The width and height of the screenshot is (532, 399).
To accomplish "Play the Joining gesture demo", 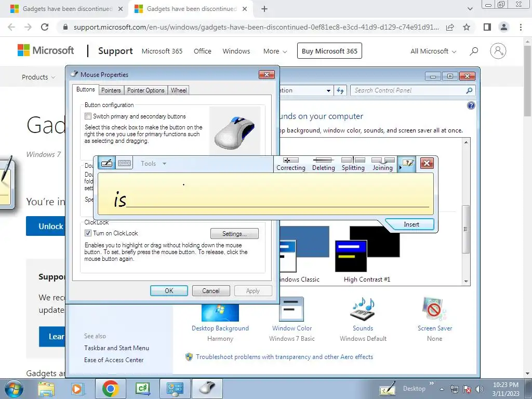I will (x=383, y=164).
